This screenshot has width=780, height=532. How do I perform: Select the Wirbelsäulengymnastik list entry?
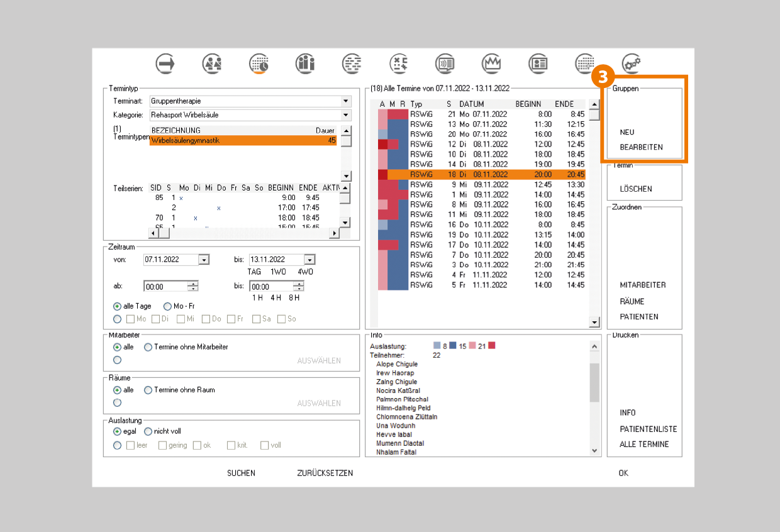tap(243, 141)
